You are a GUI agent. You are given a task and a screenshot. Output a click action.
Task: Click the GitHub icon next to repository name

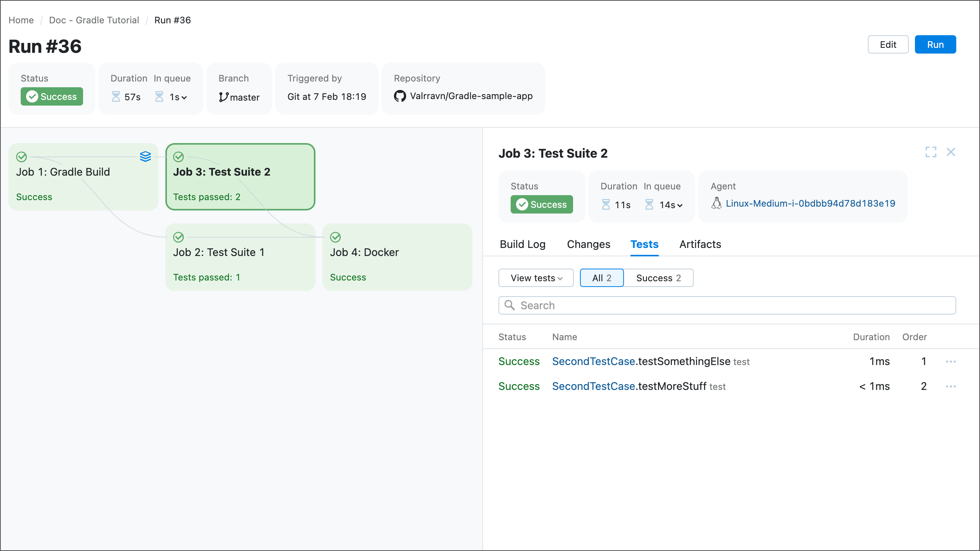click(400, 96)
